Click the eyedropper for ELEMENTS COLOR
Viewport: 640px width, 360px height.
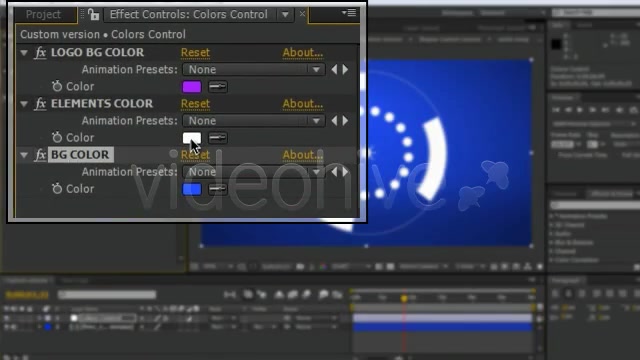pyautogui.click(x=218, y=138)
